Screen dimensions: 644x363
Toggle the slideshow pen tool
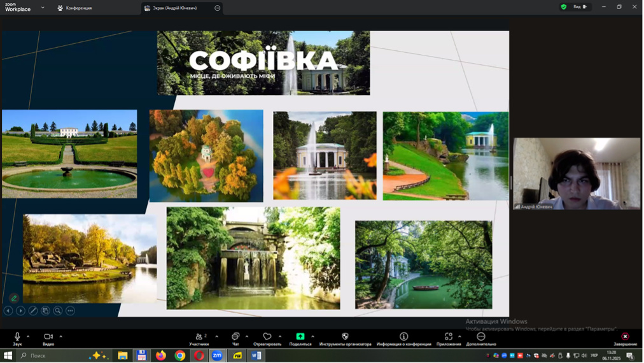coord(33,311)
